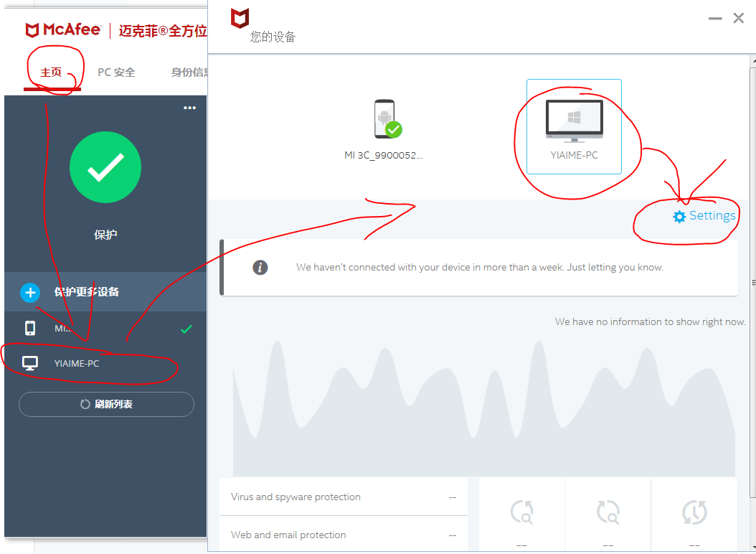Click the McAfee logo in the main window header
The width and height of the screenshot is (756, 554).
tap(63, 30)
